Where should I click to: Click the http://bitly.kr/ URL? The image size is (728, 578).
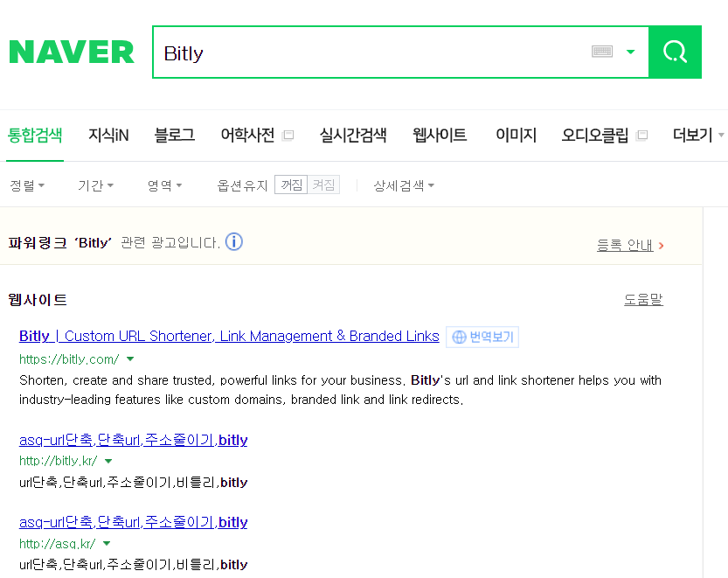click(x=58, y=461)
